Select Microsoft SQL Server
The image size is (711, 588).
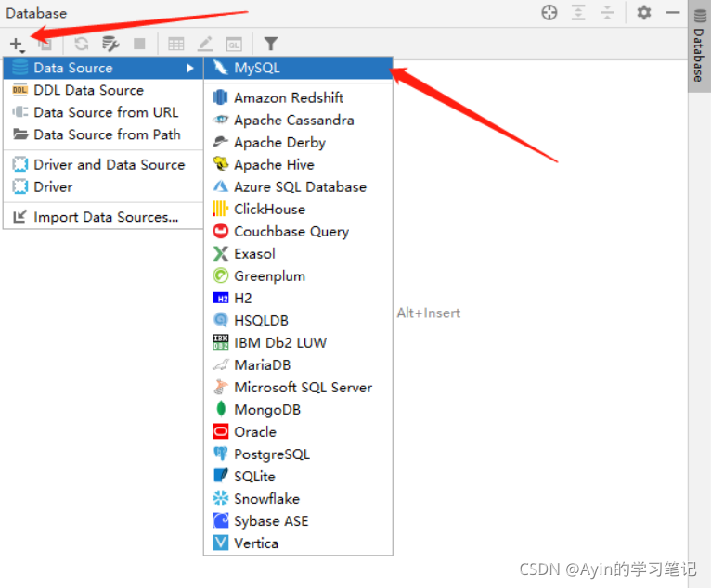click(x=298, y=387)
